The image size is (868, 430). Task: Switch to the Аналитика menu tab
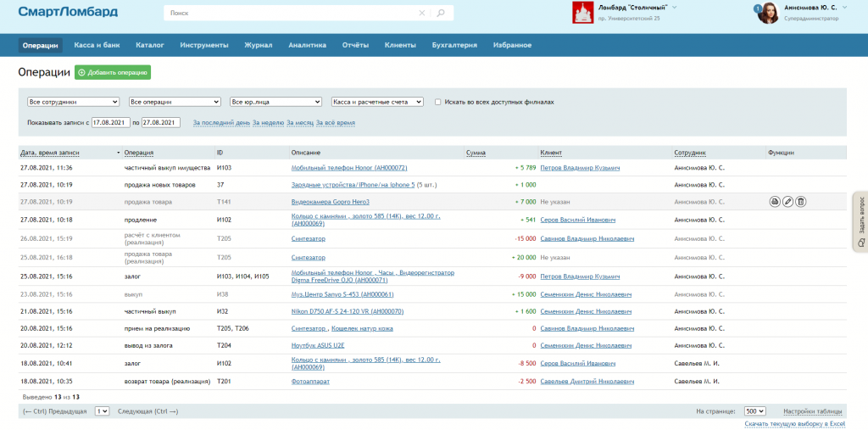(307, 45)
